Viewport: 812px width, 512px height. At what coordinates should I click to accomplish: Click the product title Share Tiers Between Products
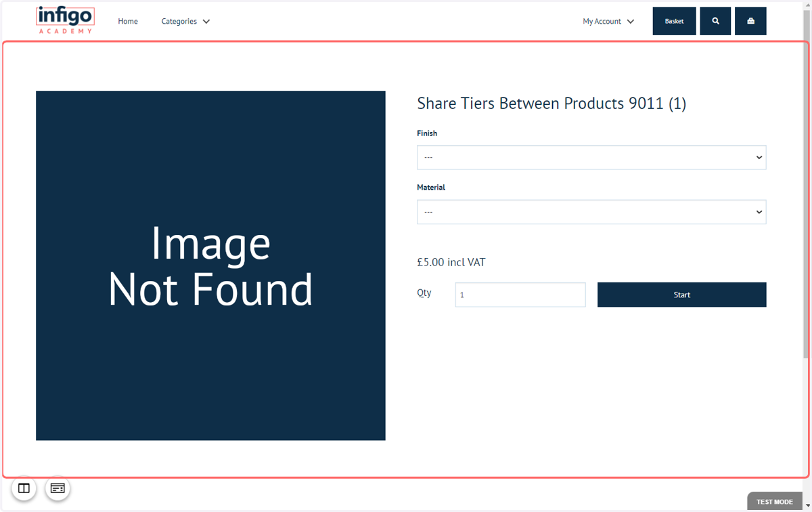[x=551, y=104]
